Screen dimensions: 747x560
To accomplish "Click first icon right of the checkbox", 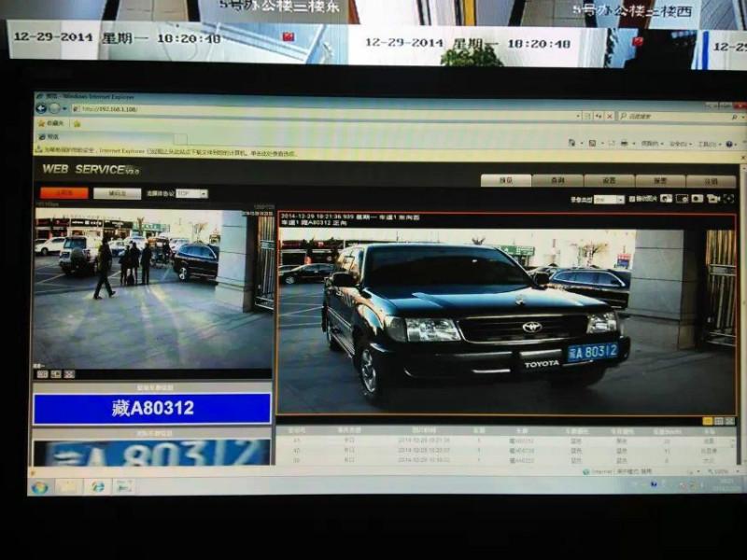I will pyautogui.click(x=667, y=199).
